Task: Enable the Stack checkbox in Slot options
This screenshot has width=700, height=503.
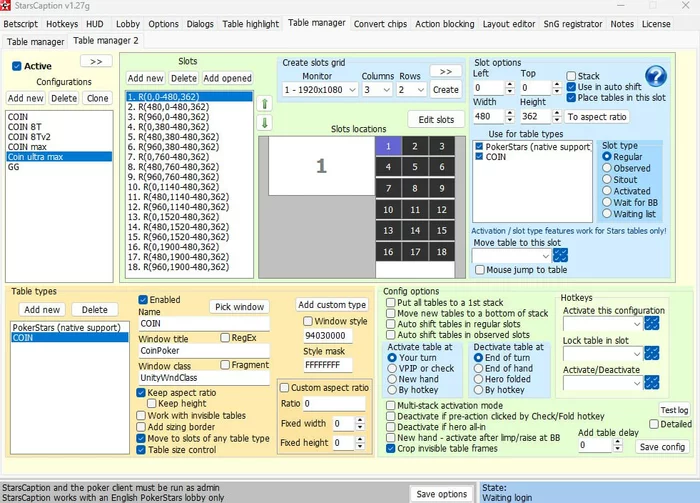Action: pyautogui.click(x=571, y=76)
